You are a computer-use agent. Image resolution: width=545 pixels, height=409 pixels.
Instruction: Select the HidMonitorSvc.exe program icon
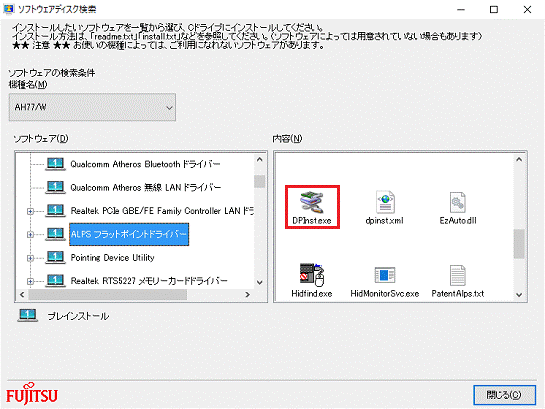(x=384, y=275)
